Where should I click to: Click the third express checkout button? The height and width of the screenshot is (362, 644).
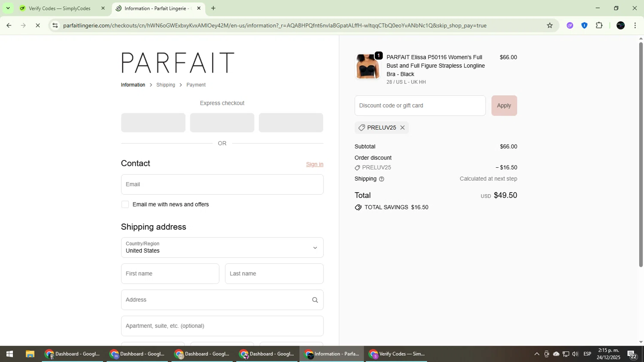tap(291, 123)
